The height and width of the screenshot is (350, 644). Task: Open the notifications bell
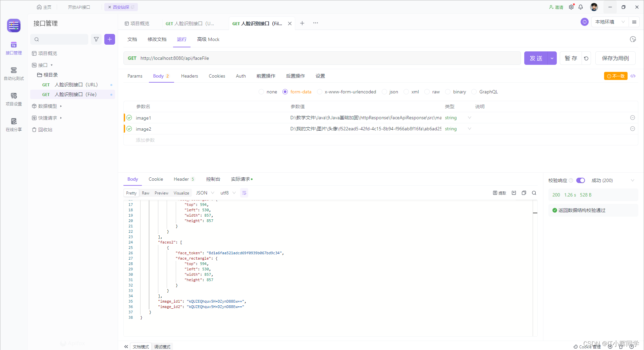pos(581,7)
